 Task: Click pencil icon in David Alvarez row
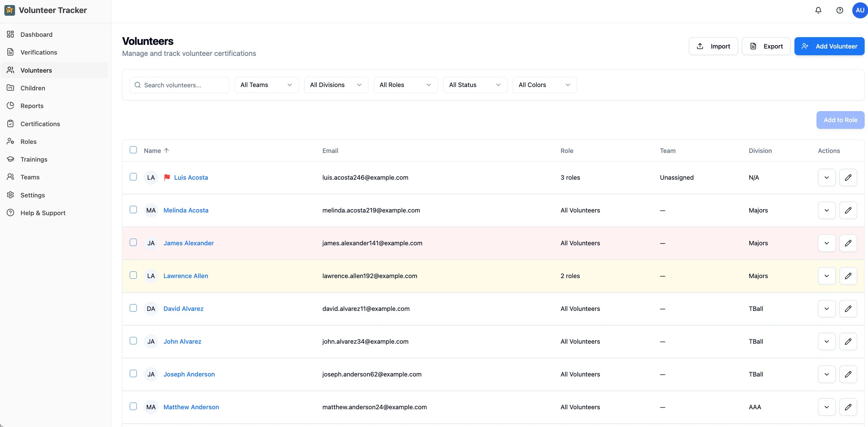pyautogui.click(x=848, y=309)
